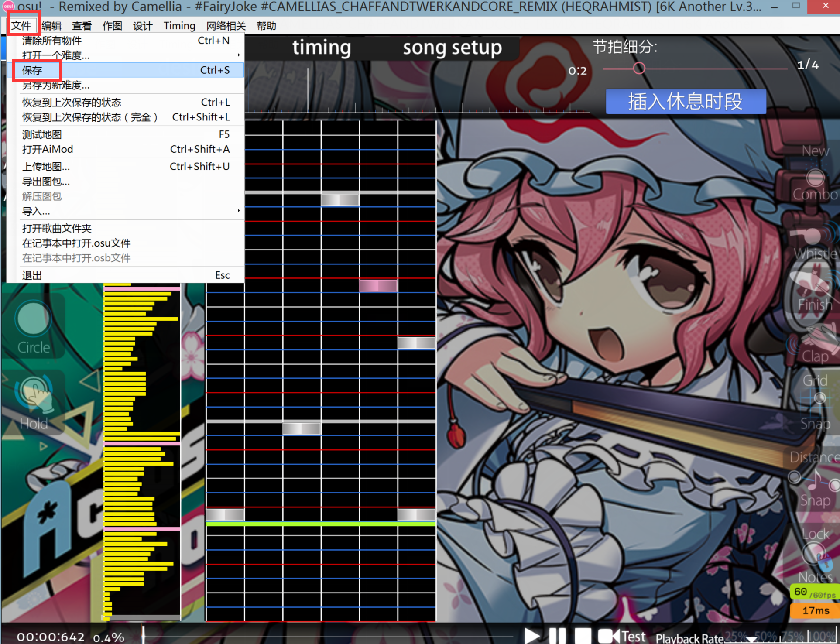Click the Test camera button
This screenshot has height=644, width=840.
pos(621,636)
